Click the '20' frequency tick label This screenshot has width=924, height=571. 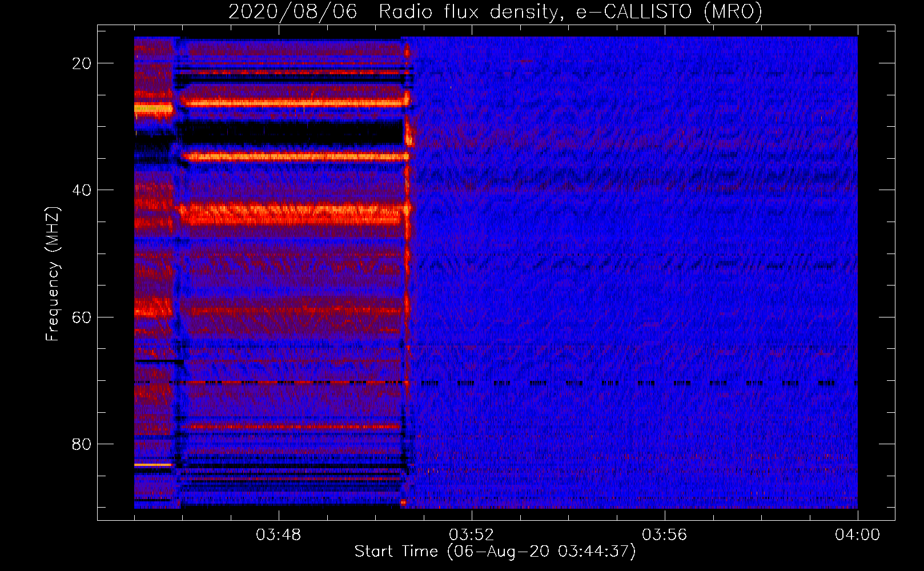pyautogui.click(x=82, y=63)
